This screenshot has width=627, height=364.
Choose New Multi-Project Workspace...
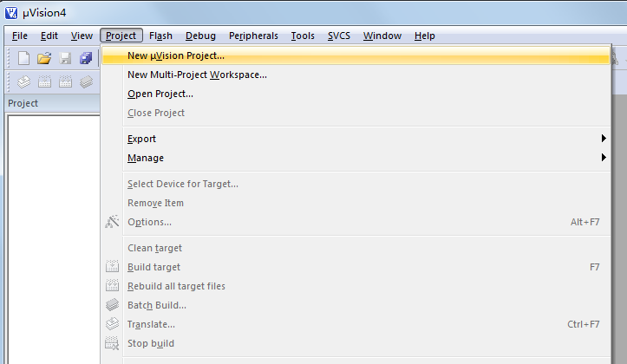pyautogui.click(x=197, y=75)
